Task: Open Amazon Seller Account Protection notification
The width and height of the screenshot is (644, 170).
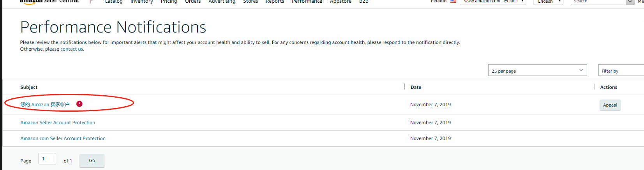Action: pos(58,123)
